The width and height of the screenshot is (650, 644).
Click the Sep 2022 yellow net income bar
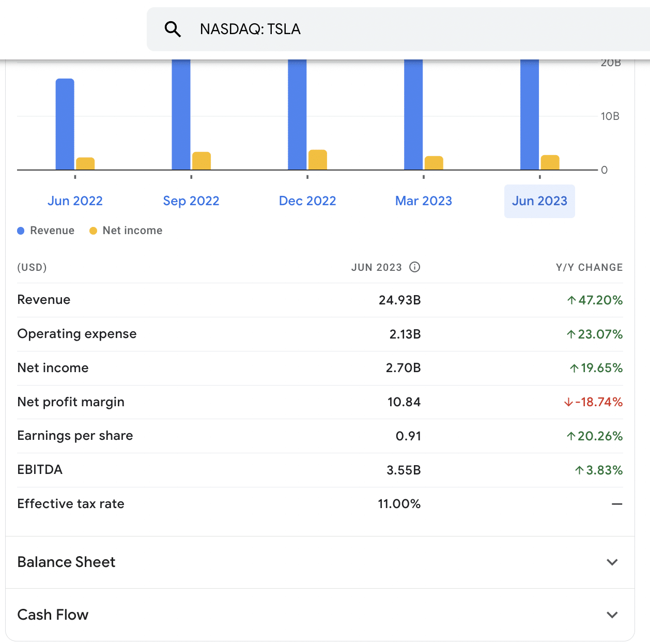point(202,161)
